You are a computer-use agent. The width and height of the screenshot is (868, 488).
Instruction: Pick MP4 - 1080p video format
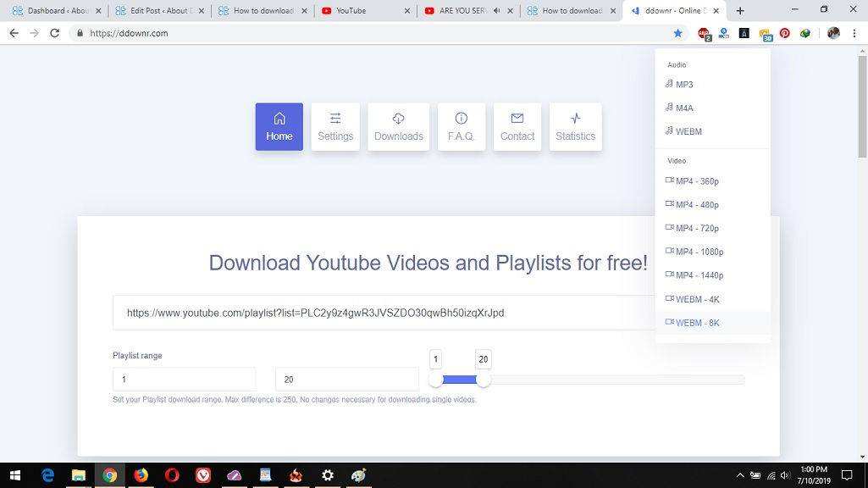(712, 252)
